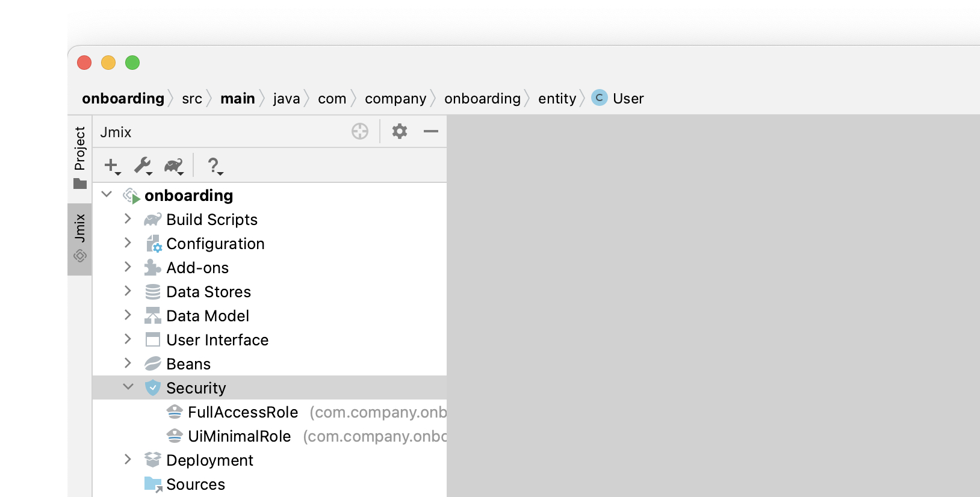Viewport: 980px width, 497px height.
Task: Click the FullAccessRole role icon
Action: [x=175, y=412]
